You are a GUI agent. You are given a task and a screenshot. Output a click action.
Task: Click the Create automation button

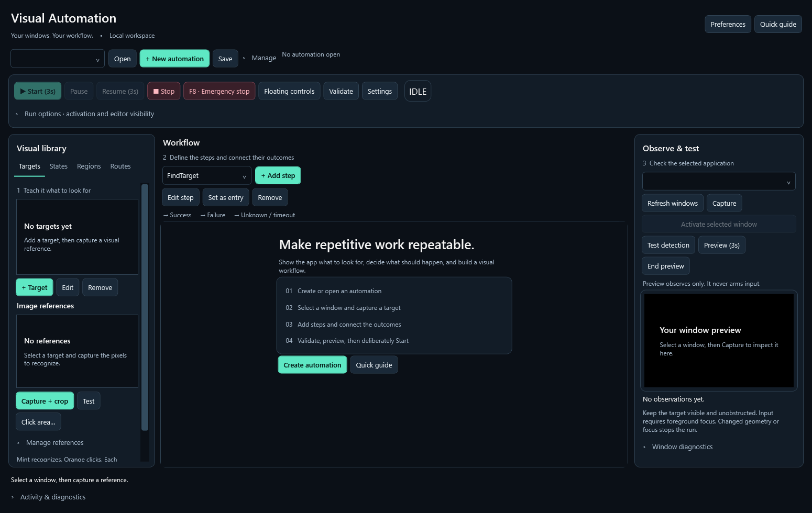[x=312, y=365]
